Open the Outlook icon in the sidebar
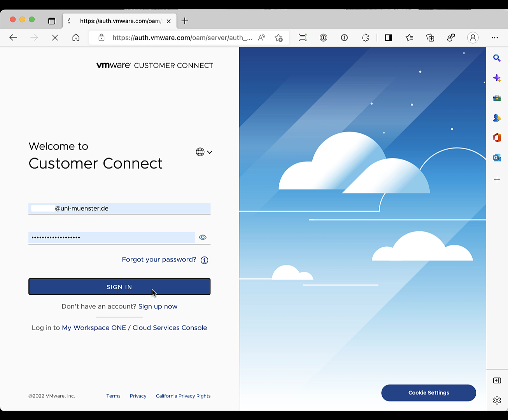Image resolution: width=508 pixels, height=420 pixels. click(x=497, y=157)
